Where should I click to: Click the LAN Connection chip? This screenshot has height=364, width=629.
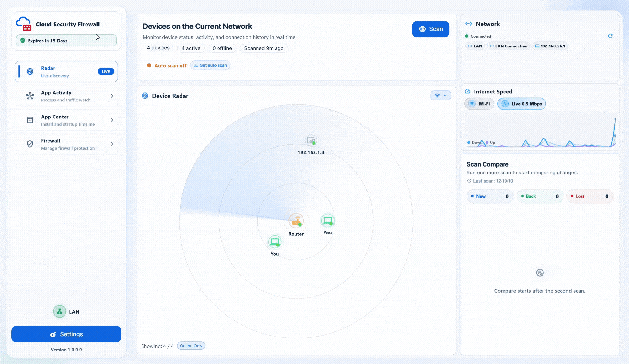click(x=508, y=46)
